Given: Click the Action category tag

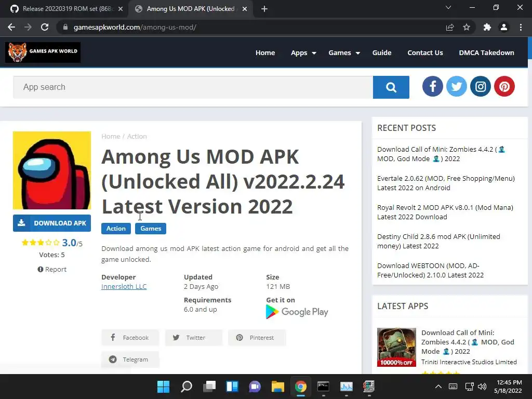Looking at the screenshot, I should (x=116, y=229).
